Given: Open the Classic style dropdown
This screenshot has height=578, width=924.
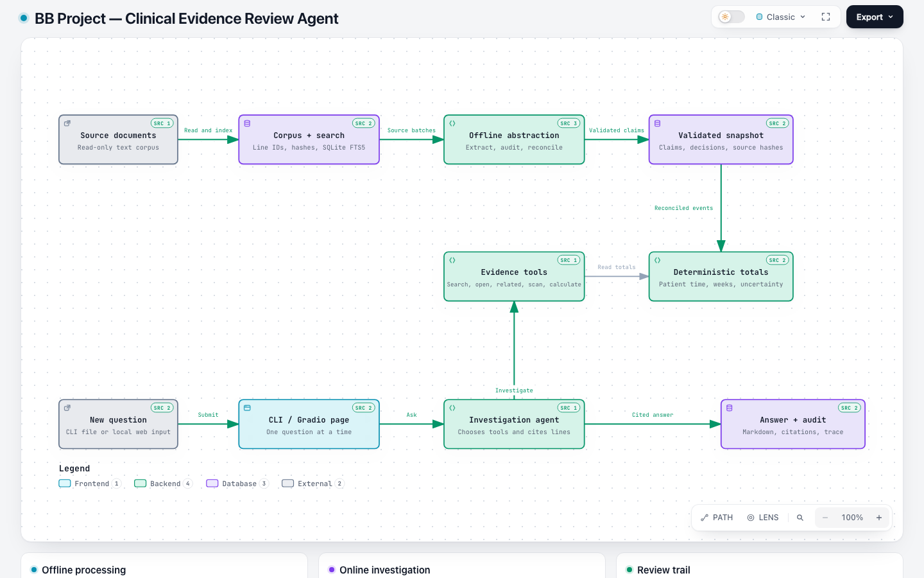Looking at the screenshot, I should click(781, 17).
